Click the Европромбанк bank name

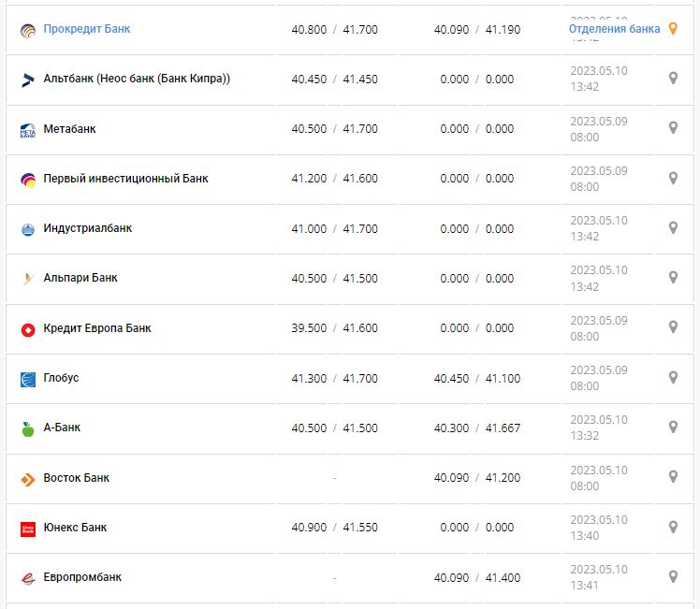click(82, 577)
